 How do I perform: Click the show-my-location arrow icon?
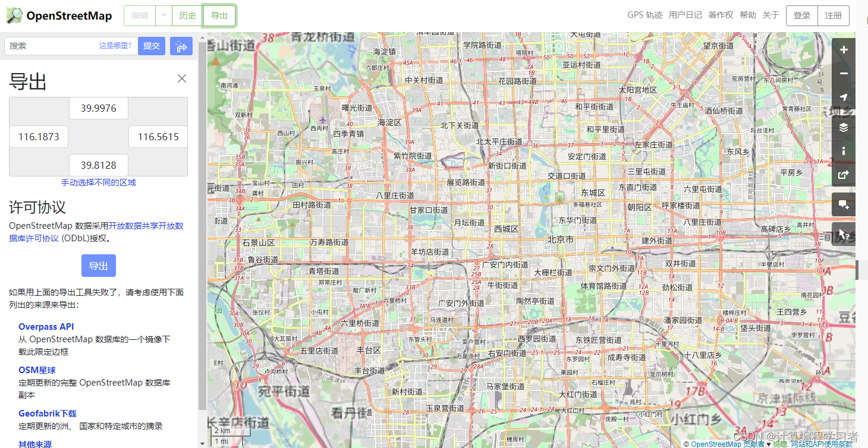844,97
